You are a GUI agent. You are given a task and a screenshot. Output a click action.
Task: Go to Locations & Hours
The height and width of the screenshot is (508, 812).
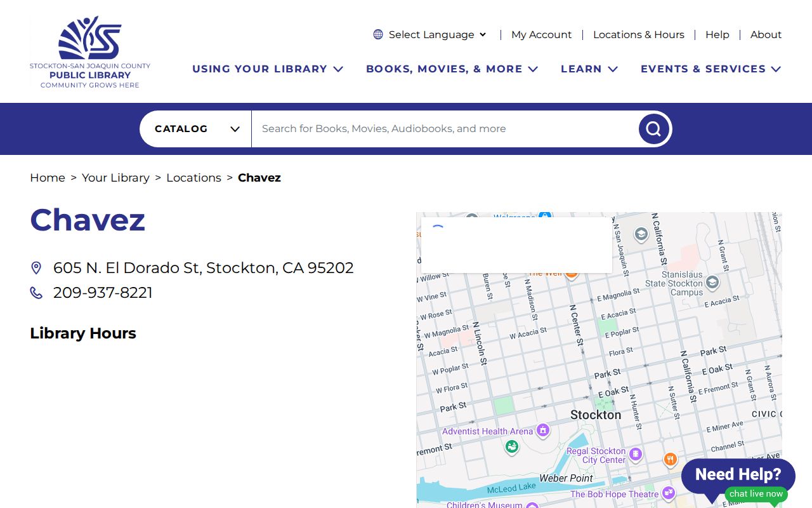(638, 34)
